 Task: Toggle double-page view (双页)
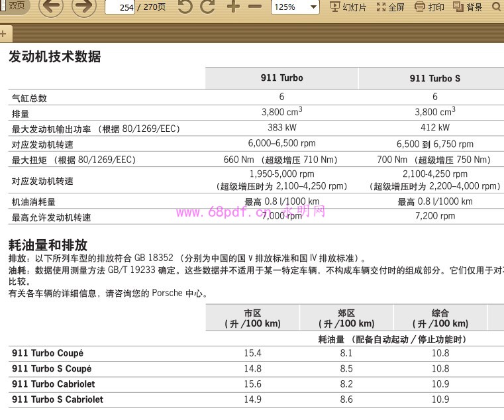click(13, 5)
